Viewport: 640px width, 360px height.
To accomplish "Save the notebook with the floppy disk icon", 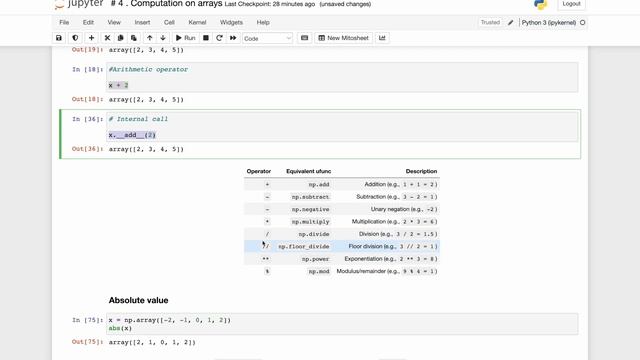I will [59, 38].
